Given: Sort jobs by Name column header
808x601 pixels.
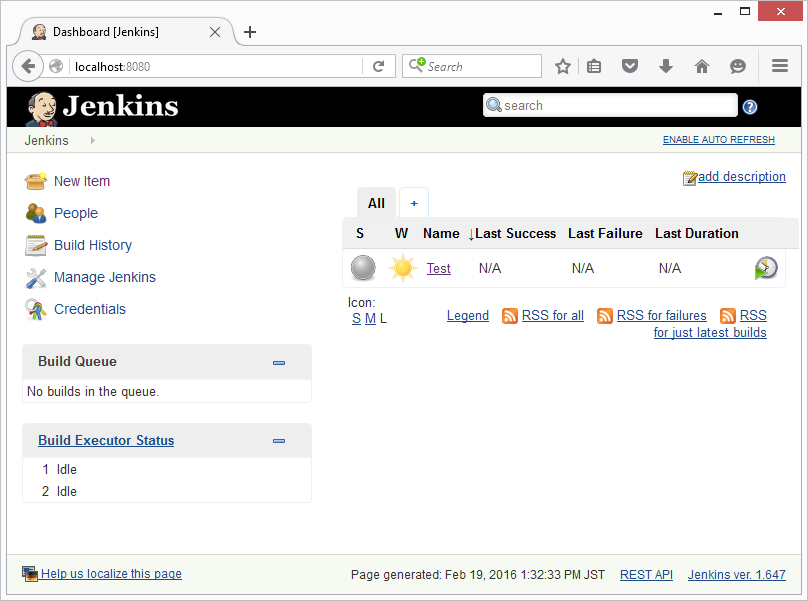Looking at the screenshot, I should point(441,233).
